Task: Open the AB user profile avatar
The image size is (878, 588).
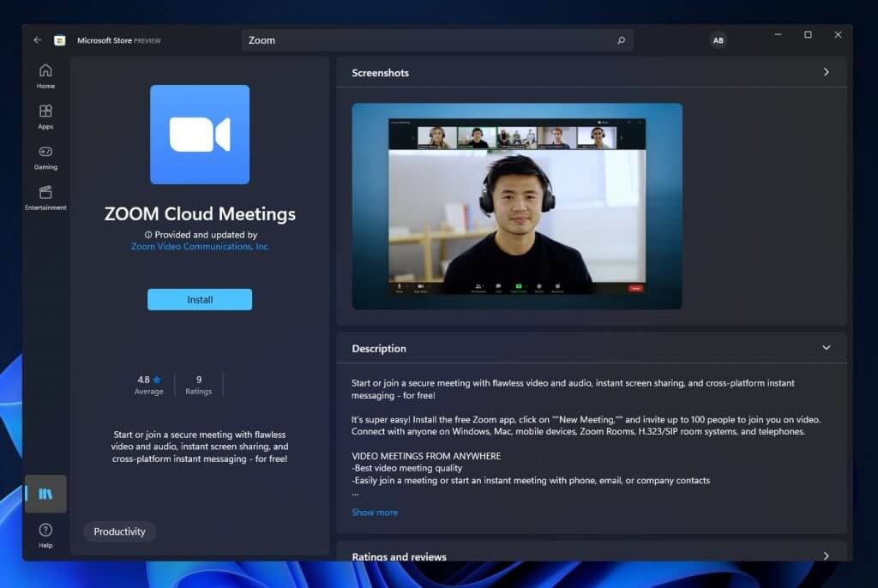Action: pos(718,40)
